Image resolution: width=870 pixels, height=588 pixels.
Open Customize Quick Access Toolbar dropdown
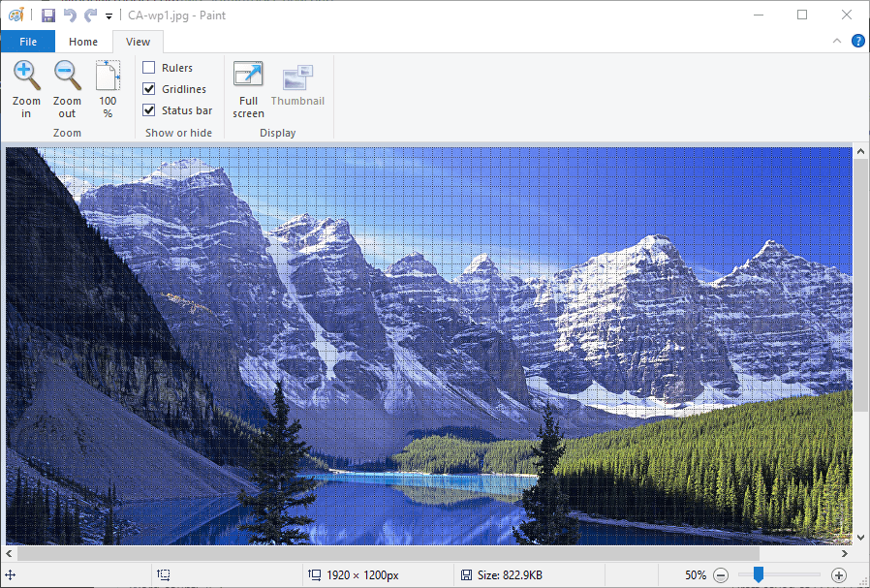point(109,16)
